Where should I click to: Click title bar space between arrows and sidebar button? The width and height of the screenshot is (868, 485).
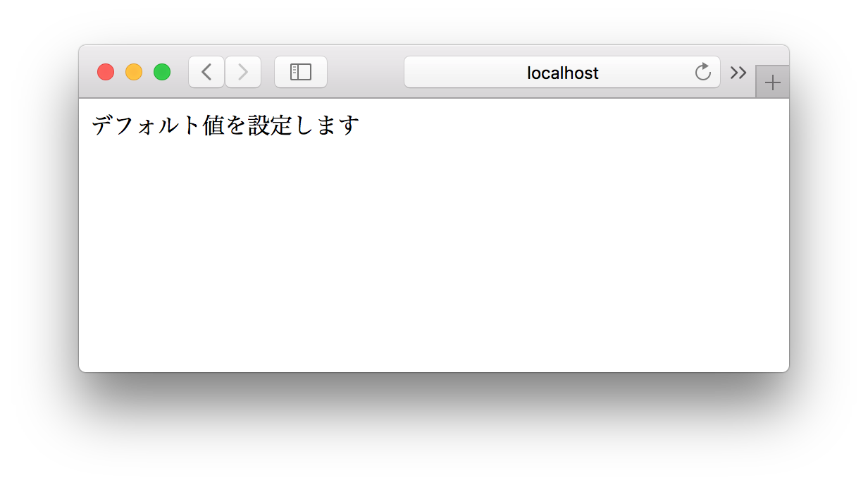coord(268,72)
